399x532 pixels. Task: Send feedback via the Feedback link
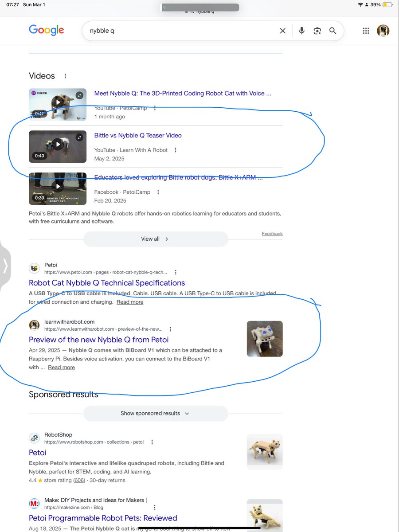point(272,234)
